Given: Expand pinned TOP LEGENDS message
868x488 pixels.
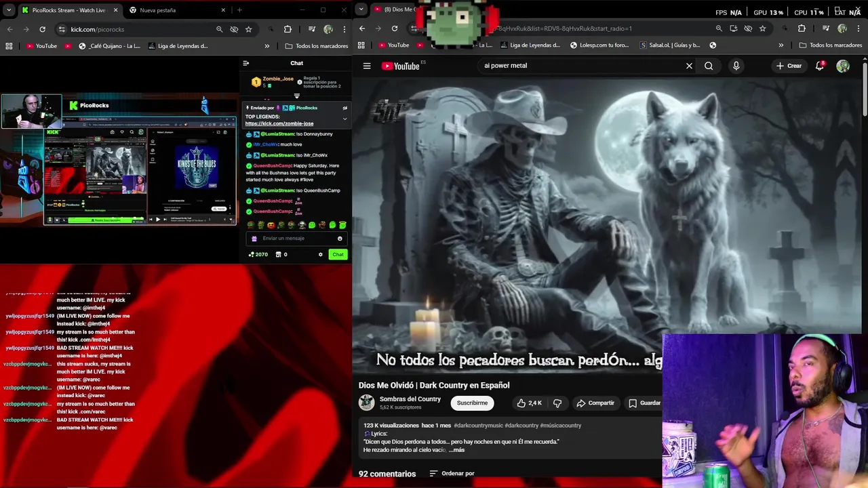Looking at the screenshot, I should (x=344, y=119).
